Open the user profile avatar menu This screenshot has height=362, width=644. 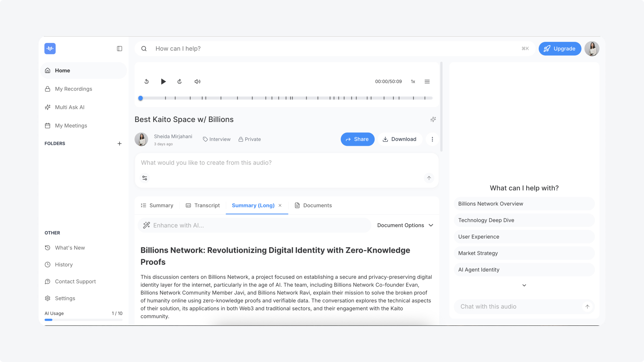coord(592,49)
